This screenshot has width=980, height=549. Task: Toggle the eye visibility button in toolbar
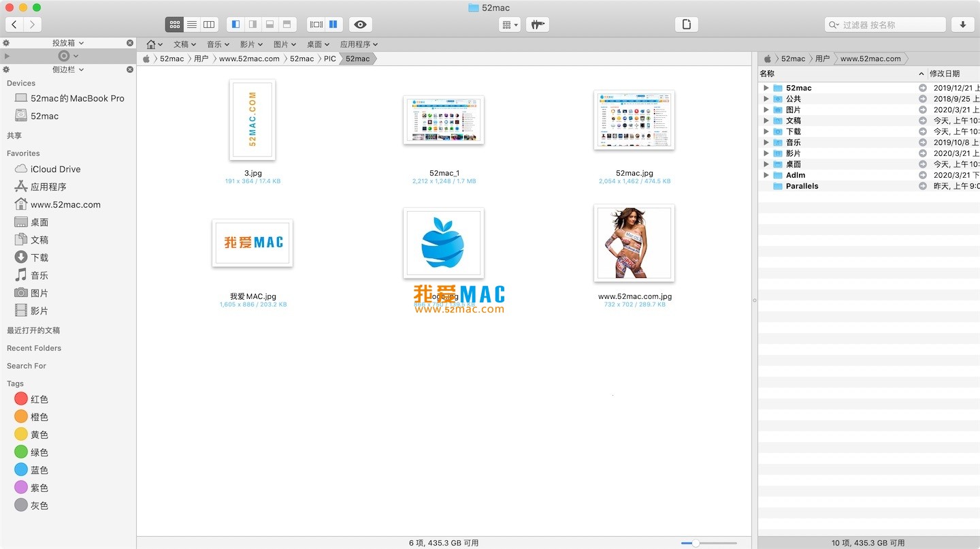pyautogui.click(x=361, y=25)
